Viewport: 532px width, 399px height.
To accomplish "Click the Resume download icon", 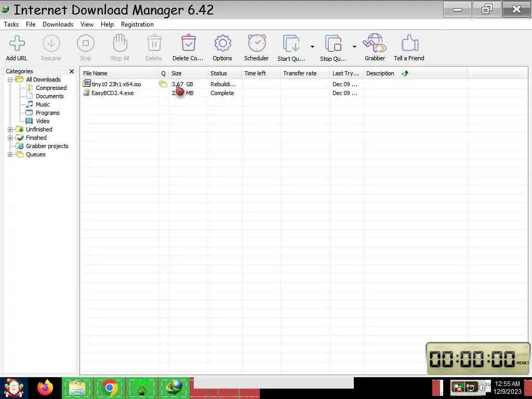I will pos(51,44).
